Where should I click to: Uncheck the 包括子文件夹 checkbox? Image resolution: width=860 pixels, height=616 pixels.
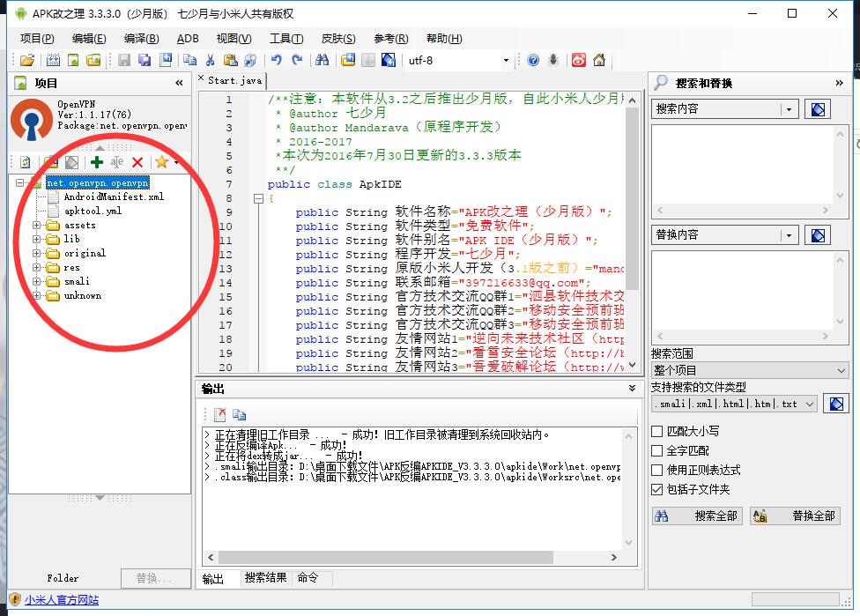point(656,490)
